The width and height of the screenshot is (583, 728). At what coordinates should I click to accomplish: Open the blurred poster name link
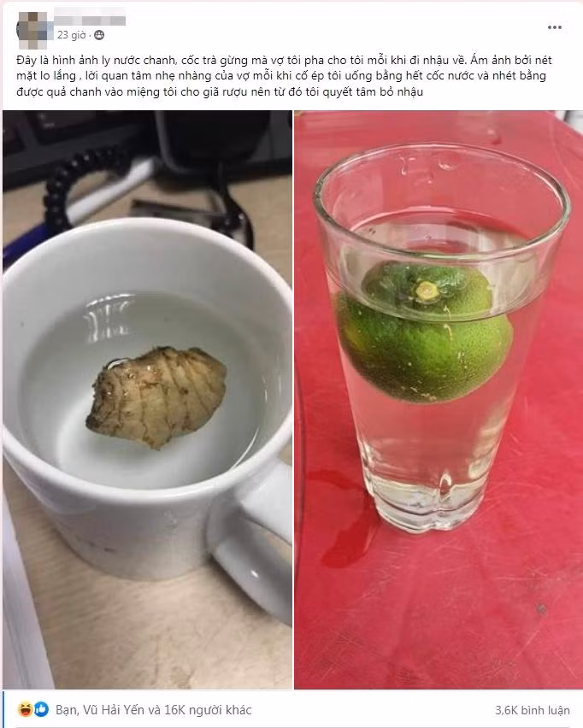point(90,18)
